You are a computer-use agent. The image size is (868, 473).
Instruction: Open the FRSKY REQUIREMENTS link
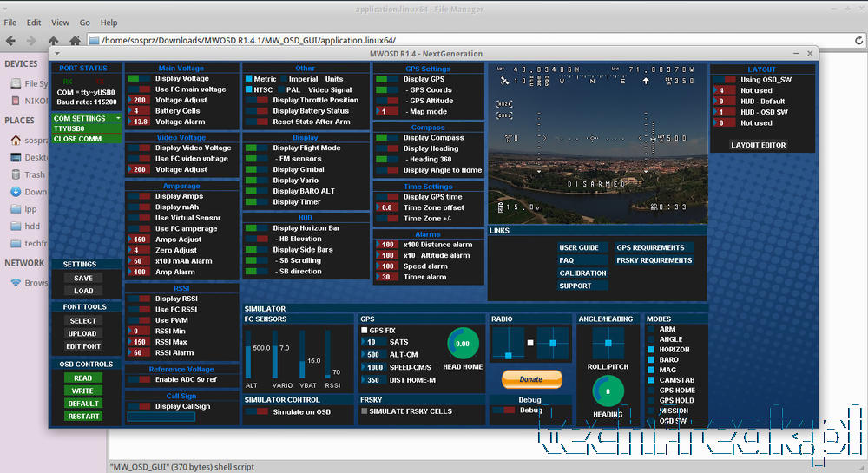pyautogui.click(x=654, y=260)
